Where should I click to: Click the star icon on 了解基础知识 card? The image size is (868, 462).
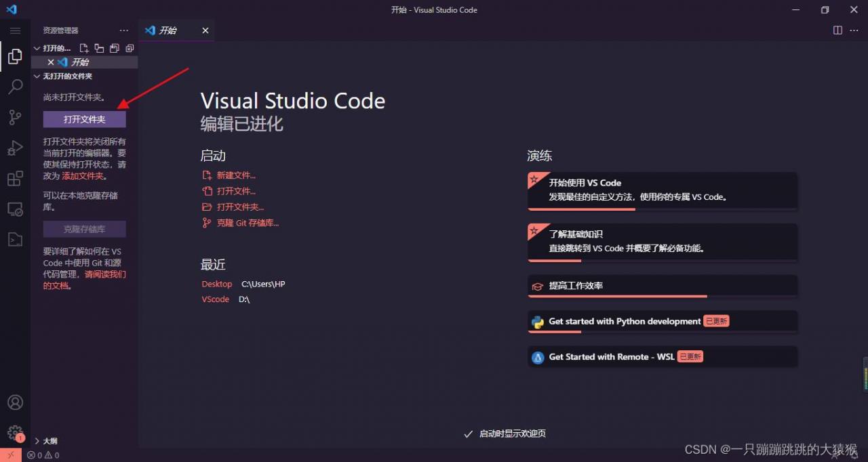534,231
